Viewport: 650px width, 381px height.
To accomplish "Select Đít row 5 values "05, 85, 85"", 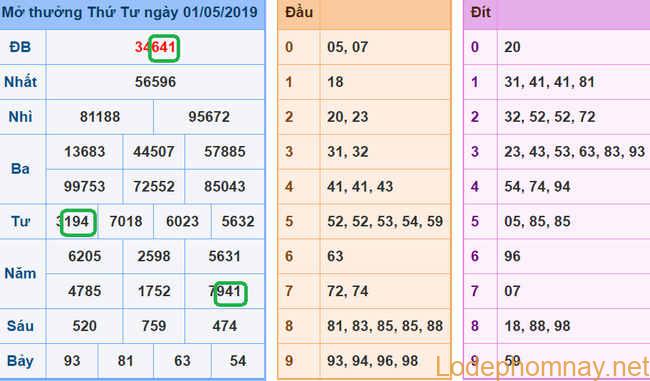I will (537, 221).
